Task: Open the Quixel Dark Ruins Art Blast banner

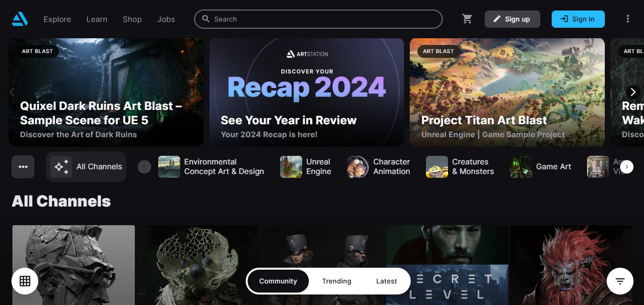Action: [106, 92]
